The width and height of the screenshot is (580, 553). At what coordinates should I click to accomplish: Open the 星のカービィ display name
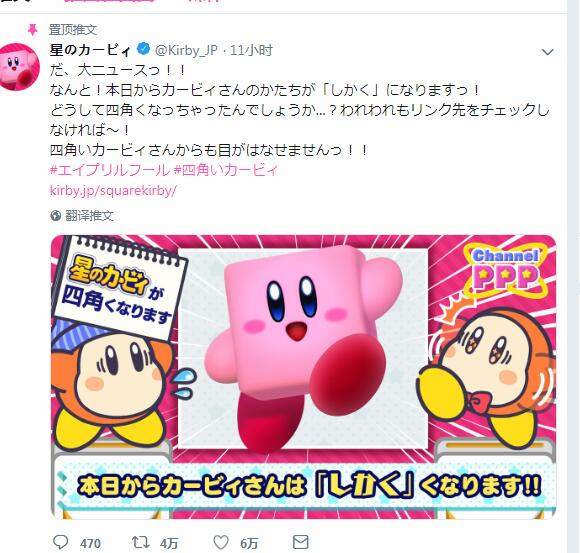pos(90,50)
